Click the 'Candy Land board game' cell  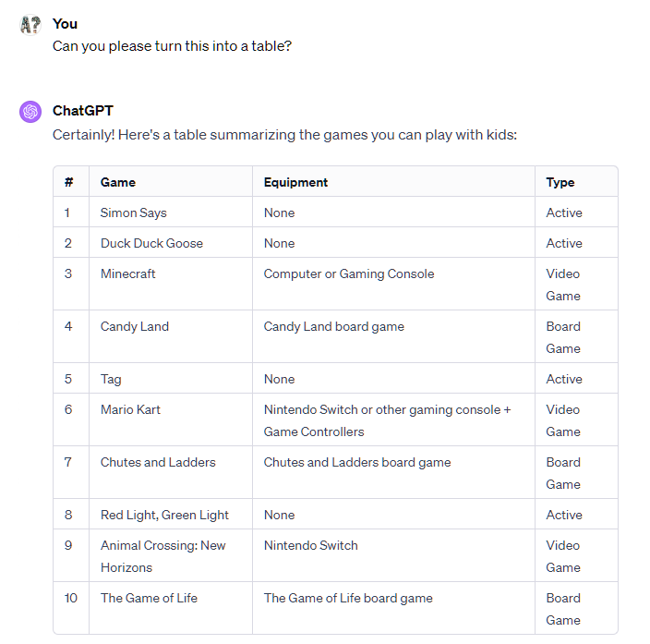pos(334,326)
